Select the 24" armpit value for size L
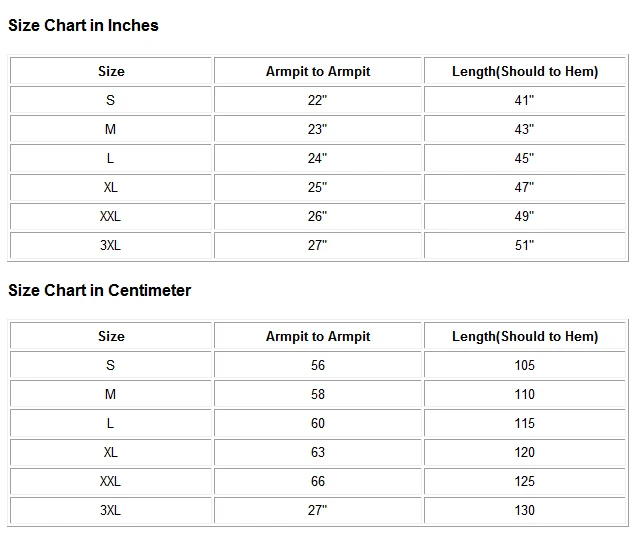This screenshot has height=543, width=641. [318, 158]
